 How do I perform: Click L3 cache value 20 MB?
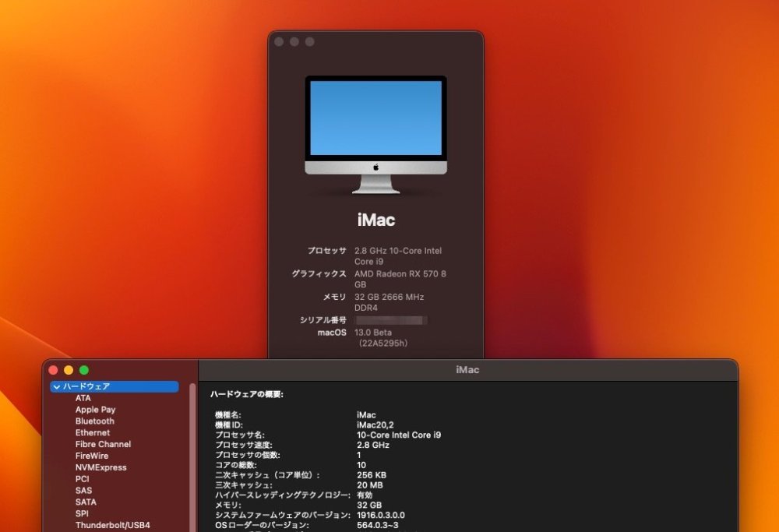tap(369, 484)
